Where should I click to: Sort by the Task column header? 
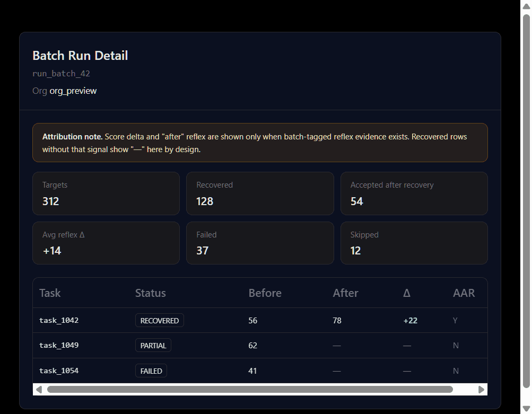coord(49,293)
